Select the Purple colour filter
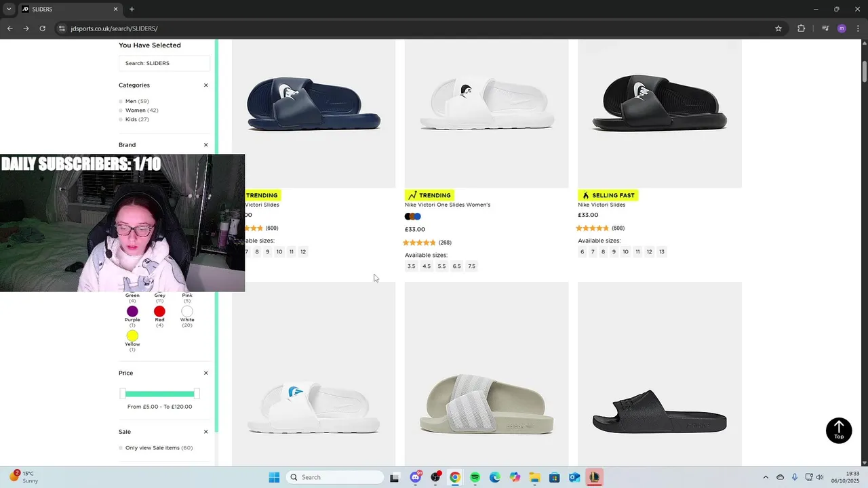Screen dimensions: 868x488 coord(132,312)
